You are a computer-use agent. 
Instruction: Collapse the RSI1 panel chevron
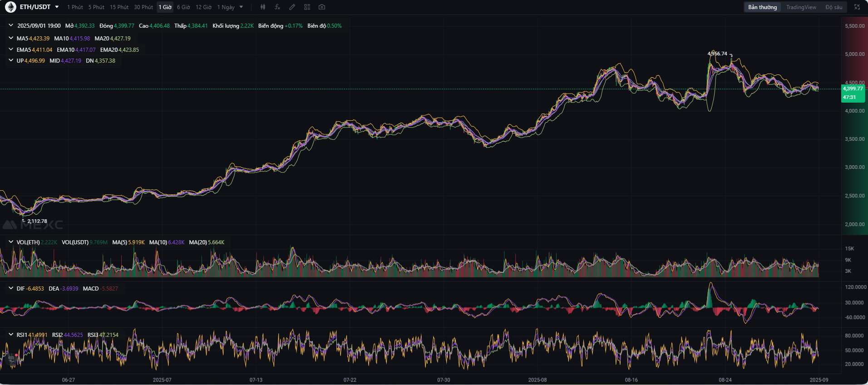(x=11, y=335)
